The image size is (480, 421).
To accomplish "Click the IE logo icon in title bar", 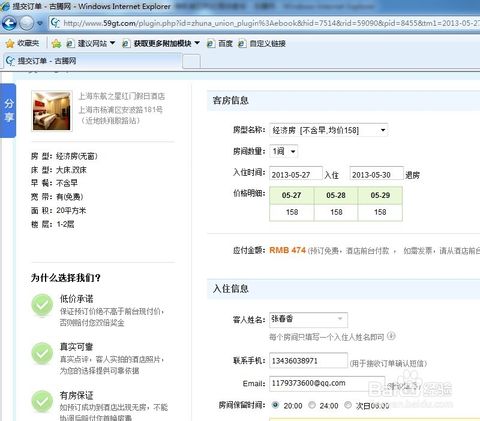I will [x=5, y=6].
